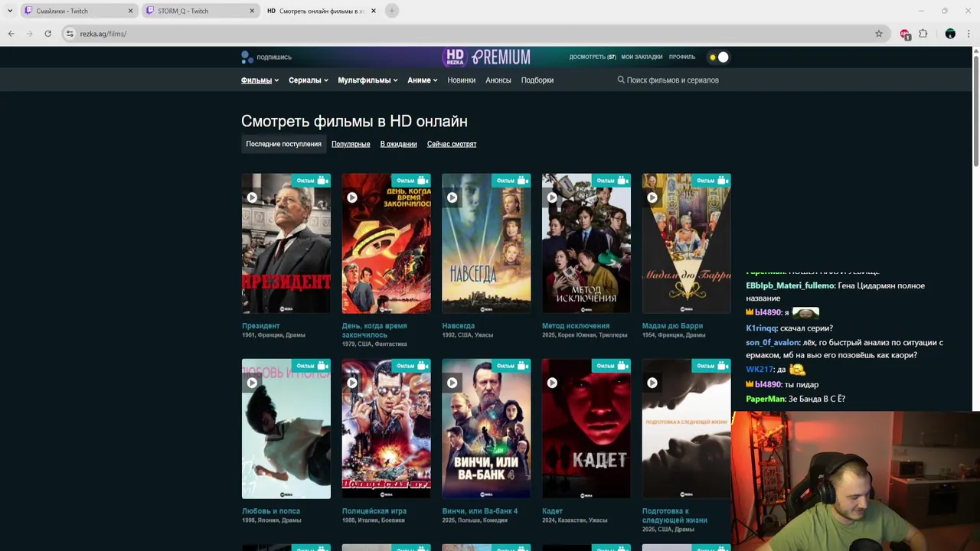
Task: Switch to the STORM_Q - Twitch browser tab
Action: pos(201,11)
